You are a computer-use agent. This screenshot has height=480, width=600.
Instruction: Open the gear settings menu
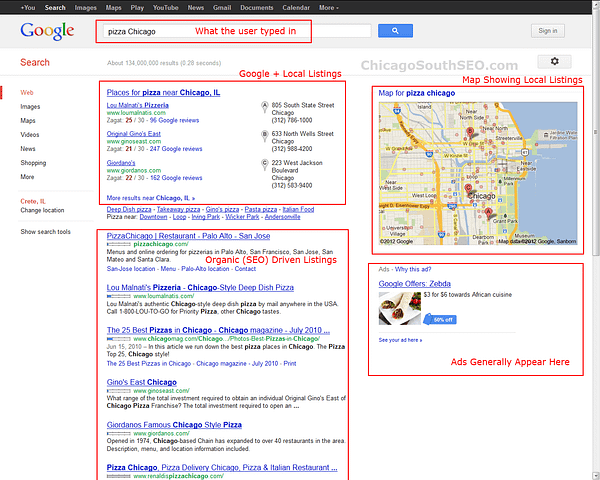pos(554,61)
